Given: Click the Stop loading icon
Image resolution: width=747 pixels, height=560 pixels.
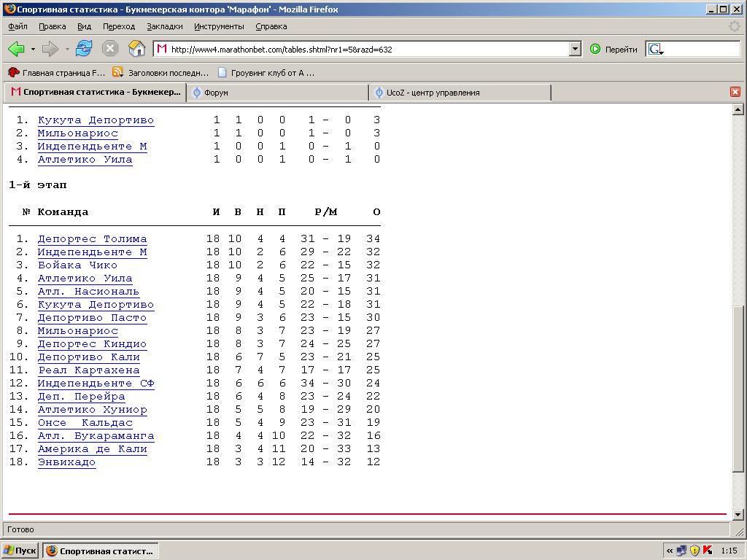Looking at the screenshot, I should coord(109,49).
